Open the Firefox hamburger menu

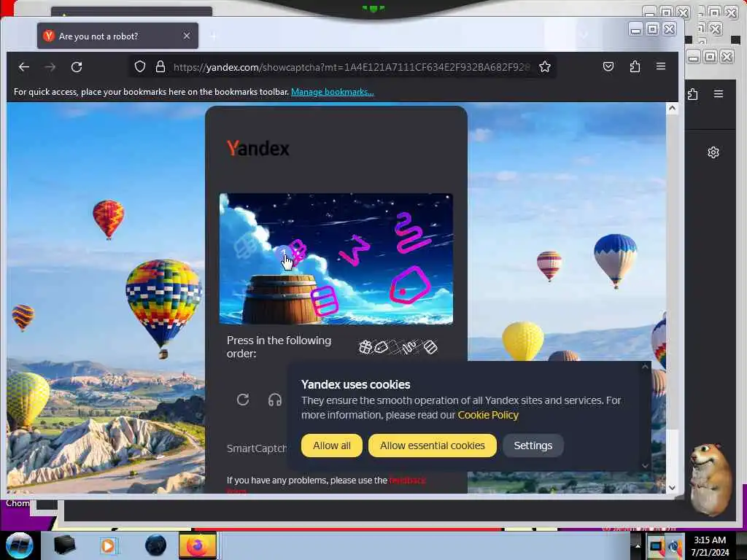661,66
